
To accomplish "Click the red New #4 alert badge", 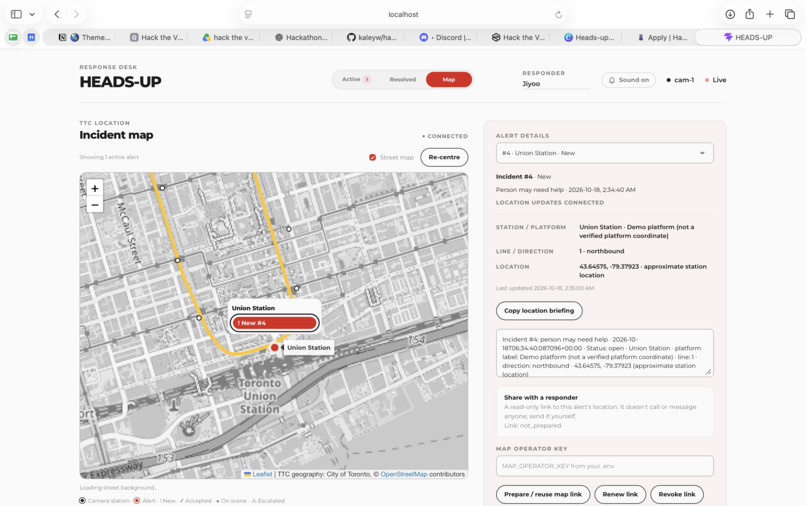I will [274, 323].
